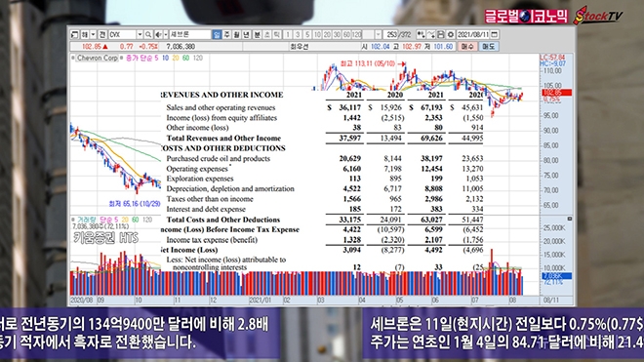Click the 매수 buy button

[x=467, y=47]
